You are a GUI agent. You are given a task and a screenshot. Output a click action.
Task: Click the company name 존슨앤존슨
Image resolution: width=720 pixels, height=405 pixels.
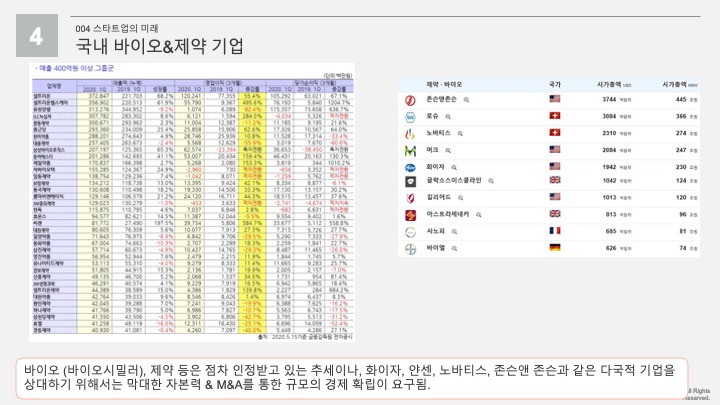[x=441, y=99]
